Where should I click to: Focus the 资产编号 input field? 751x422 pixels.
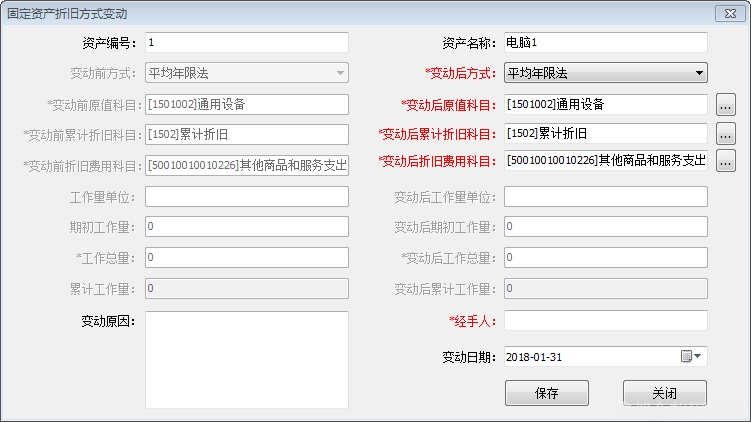click(x=246, y=43)
